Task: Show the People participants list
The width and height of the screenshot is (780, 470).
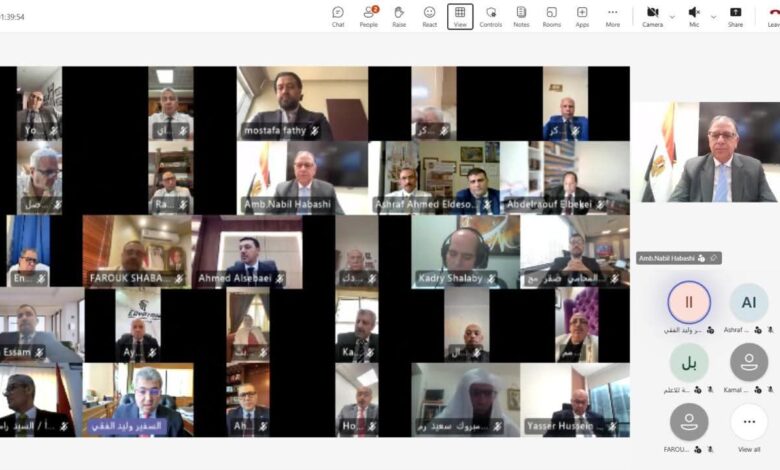Action: (x=368, y=16)
